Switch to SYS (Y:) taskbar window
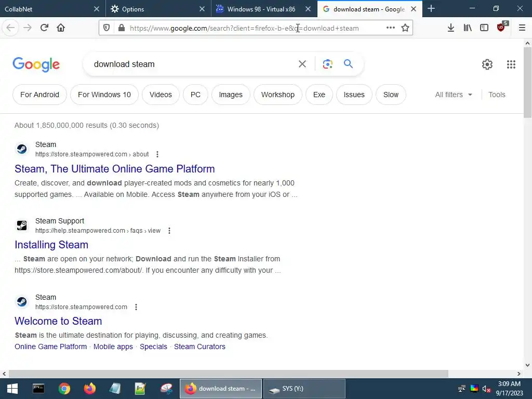 [304, 389]
